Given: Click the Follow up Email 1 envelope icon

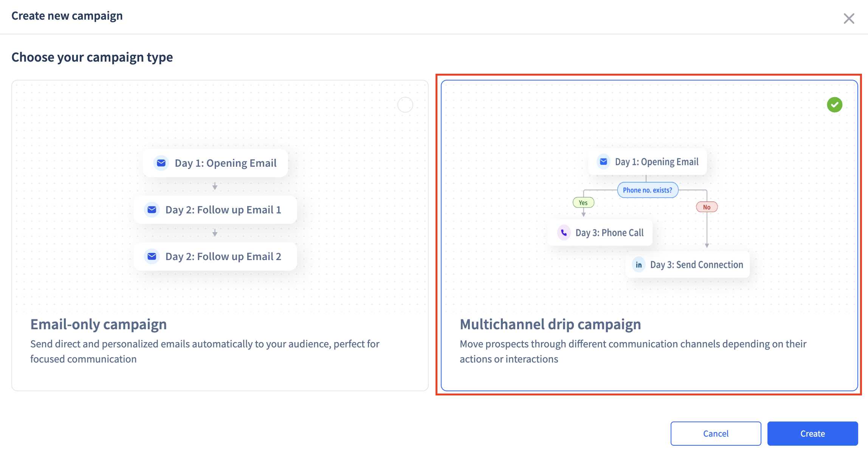Looking at the screenshot, I should pos(152,210).
